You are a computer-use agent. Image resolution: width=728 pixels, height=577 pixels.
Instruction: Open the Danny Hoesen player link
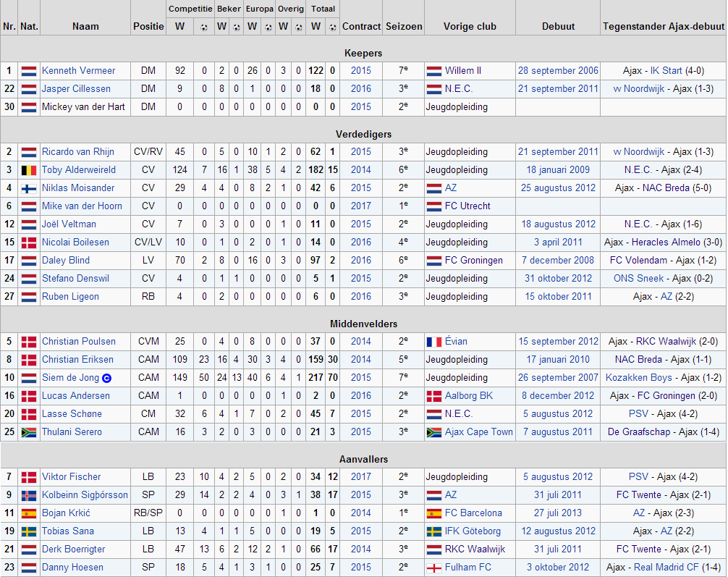[72, 568]
